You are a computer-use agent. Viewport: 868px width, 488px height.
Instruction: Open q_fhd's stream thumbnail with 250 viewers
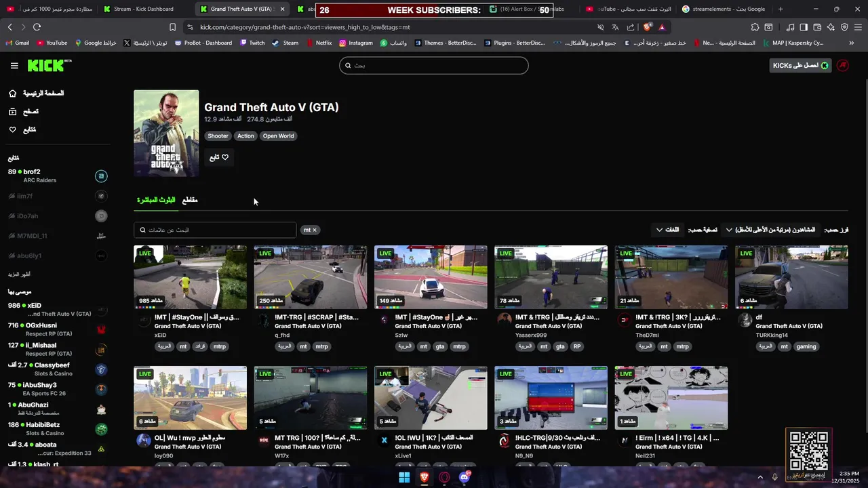tap(311, 277)
